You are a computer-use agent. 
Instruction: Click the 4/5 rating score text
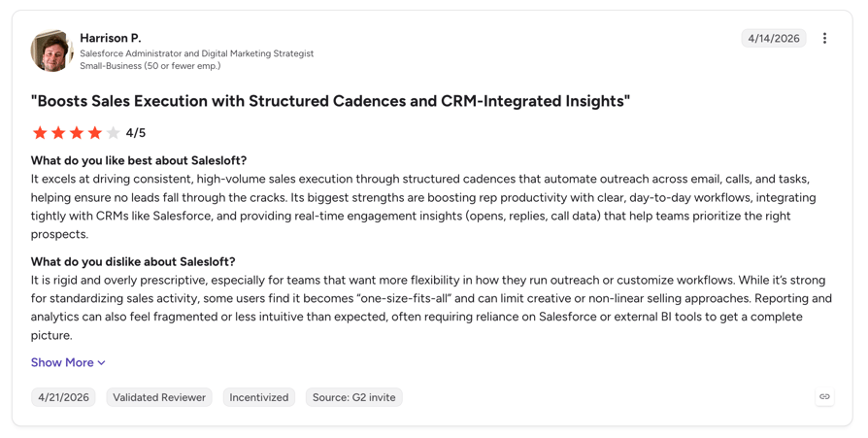pos(136,133)
